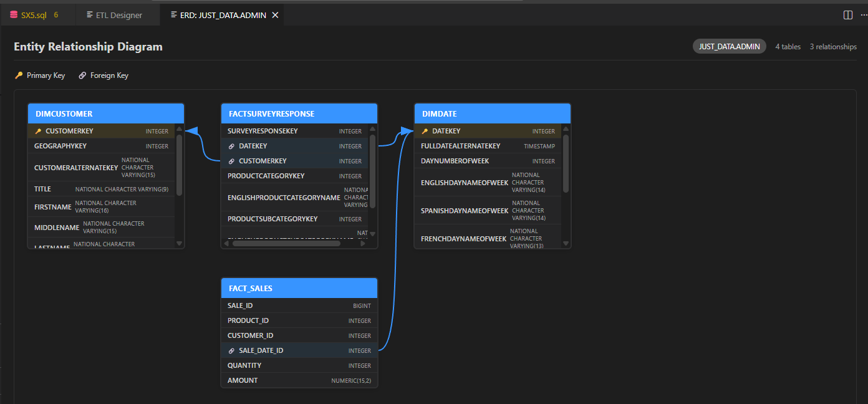The height and width of the screenshot is (404, 868).
Task: Select the PRODUCT_ID column row
Action: [x=299, y=321]
